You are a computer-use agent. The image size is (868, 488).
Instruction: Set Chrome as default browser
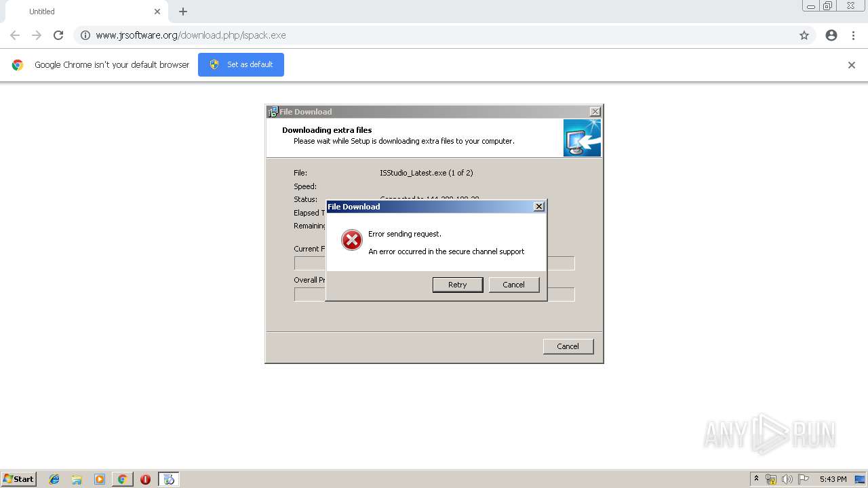(241, 64)
